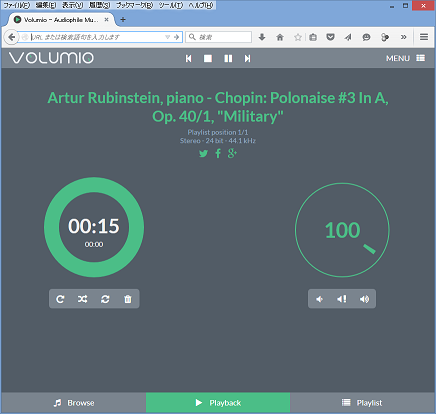The height and width of the screenshot is (414, 436).
Task: Focus the browser URL address field
Action: click(97, 37)
